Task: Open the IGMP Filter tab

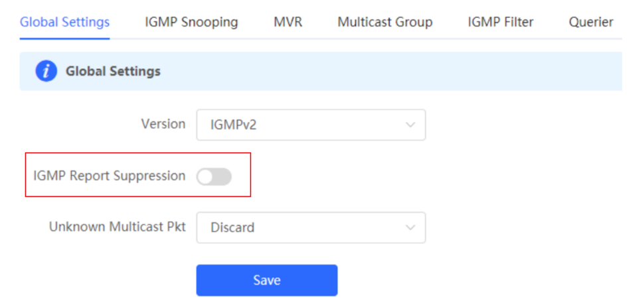Action: pyautogui.click(x=501, y=22)
